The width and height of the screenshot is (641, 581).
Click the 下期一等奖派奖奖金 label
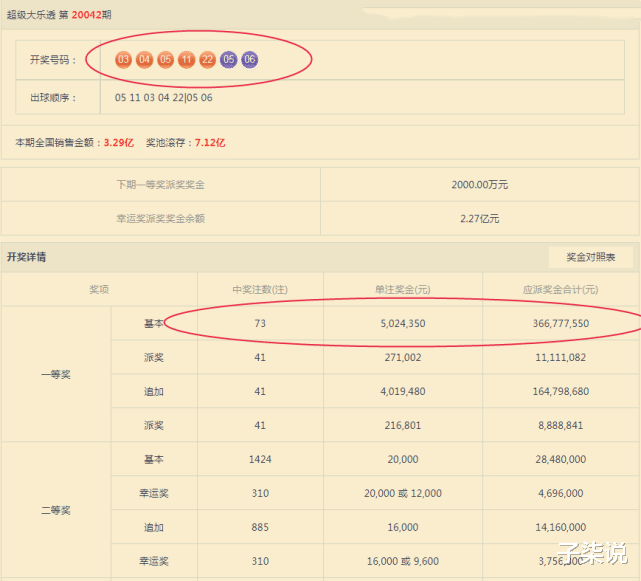tap(160, 185)
